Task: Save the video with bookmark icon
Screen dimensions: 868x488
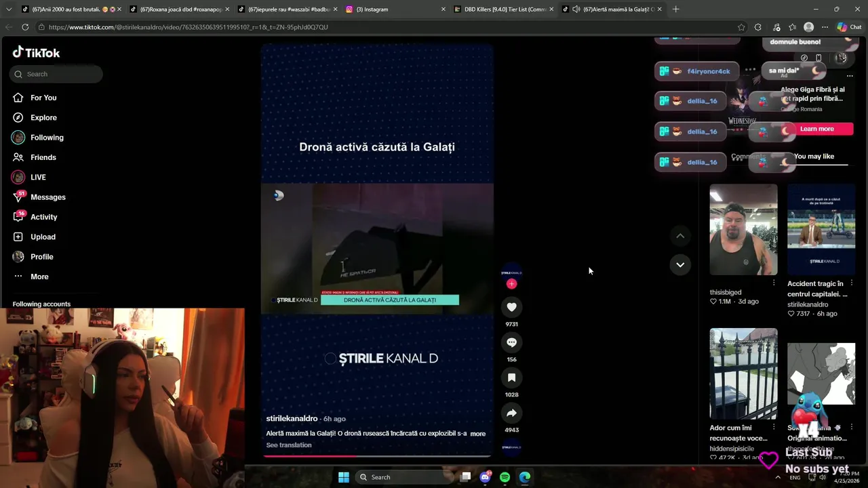Action: [x=512, y=378]
